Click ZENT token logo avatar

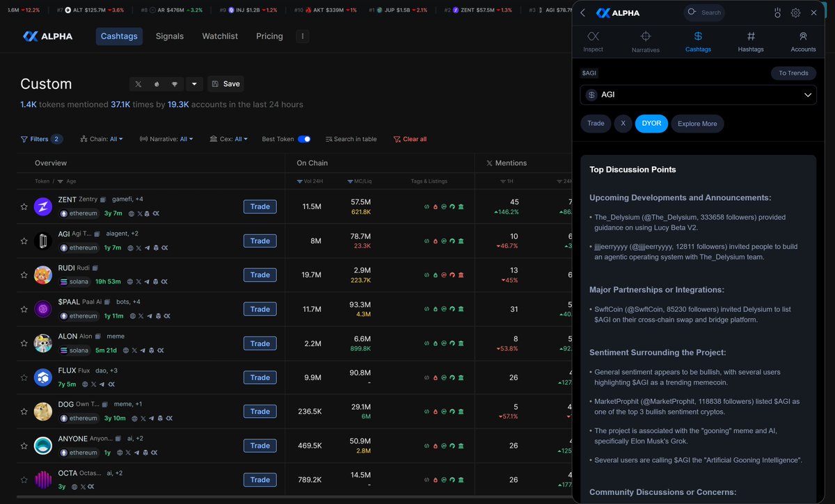click(x=43, y=206)
